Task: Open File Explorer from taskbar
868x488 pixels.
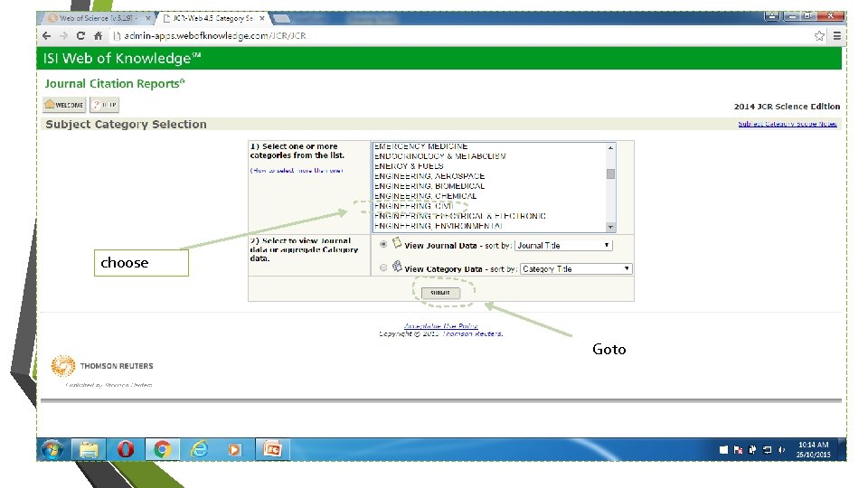Action: (x=89, y=449)
